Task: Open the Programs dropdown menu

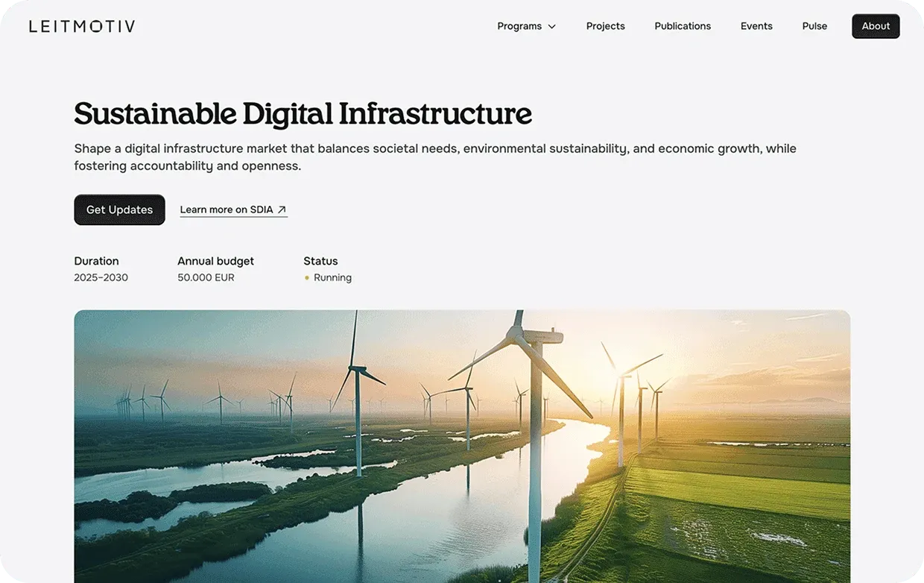Action: click(x=526, y=26)
